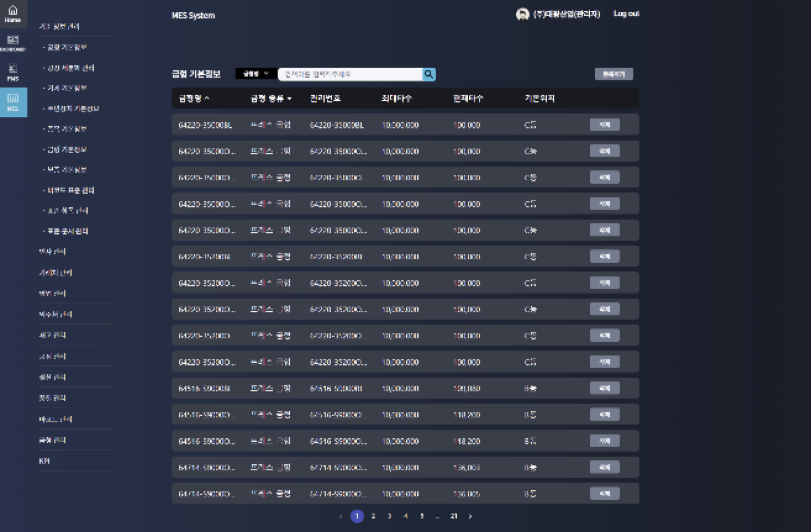
Task: Click the MES System header title
Action: point(193,15)
